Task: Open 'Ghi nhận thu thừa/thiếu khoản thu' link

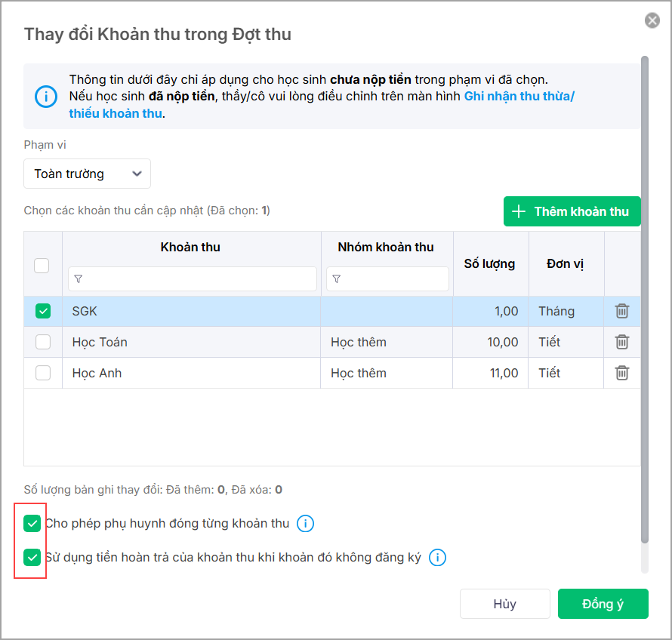Action: tap(519, 97)
